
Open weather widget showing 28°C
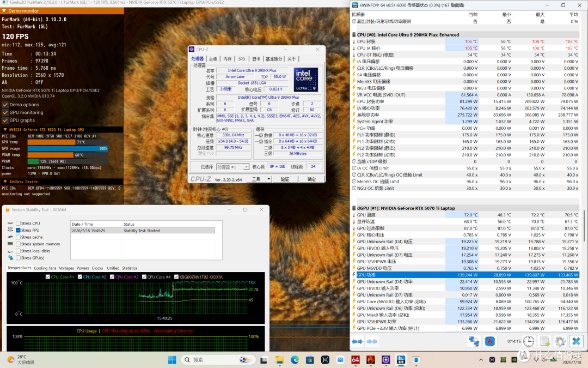pos(21,360)
